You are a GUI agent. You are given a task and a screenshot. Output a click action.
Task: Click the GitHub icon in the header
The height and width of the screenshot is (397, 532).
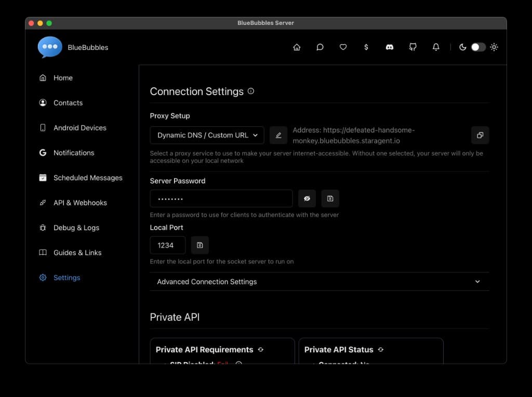(413, 47)
